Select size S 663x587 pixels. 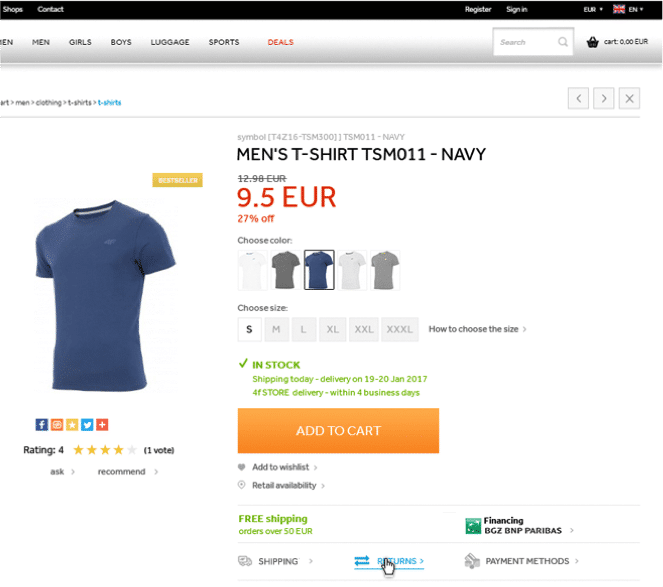249,329
